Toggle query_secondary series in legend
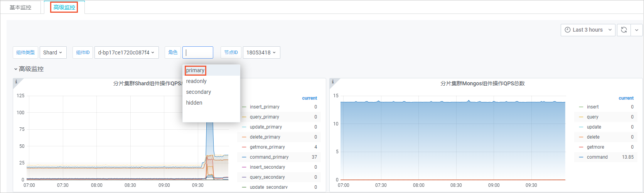The width and height of the screenshot is (644, 193). point(267,177)
